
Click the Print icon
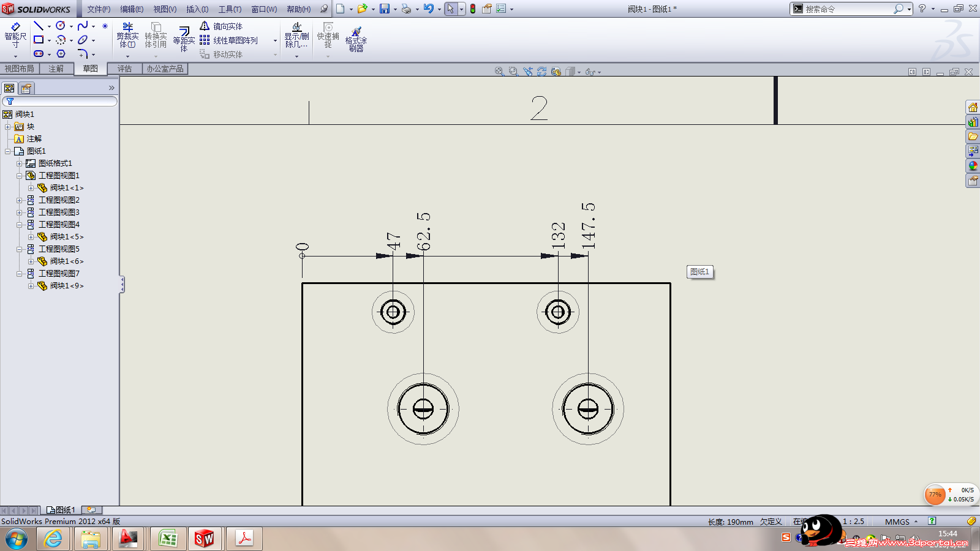406,9
